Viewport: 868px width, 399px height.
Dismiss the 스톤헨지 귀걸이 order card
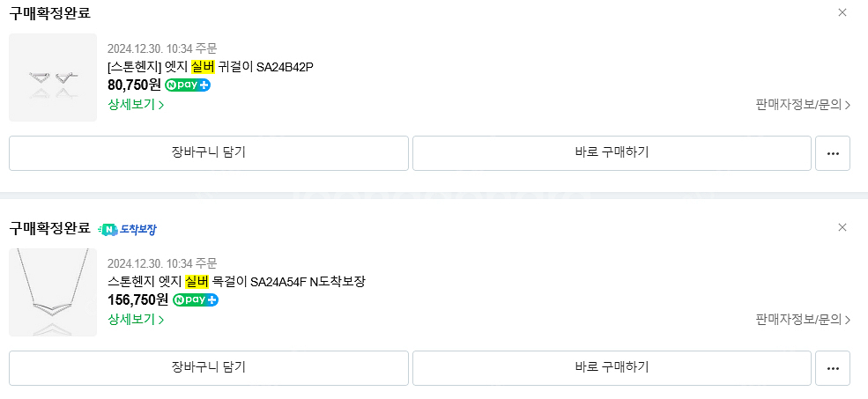[842, 12]
